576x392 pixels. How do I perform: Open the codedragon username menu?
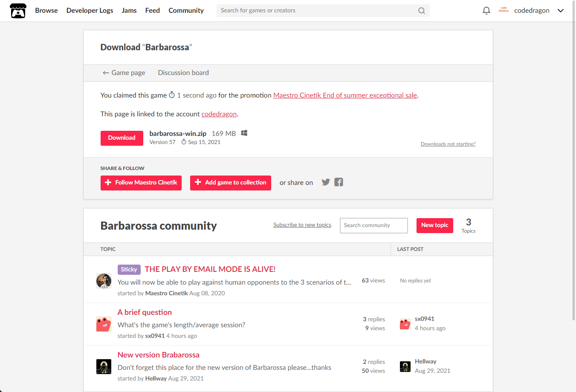532,10
